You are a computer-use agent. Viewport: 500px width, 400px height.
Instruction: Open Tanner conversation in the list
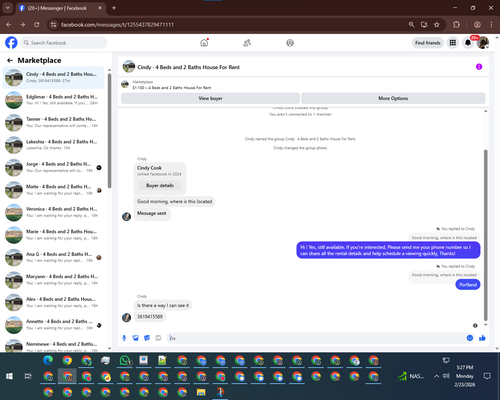[x=53, y=122]
